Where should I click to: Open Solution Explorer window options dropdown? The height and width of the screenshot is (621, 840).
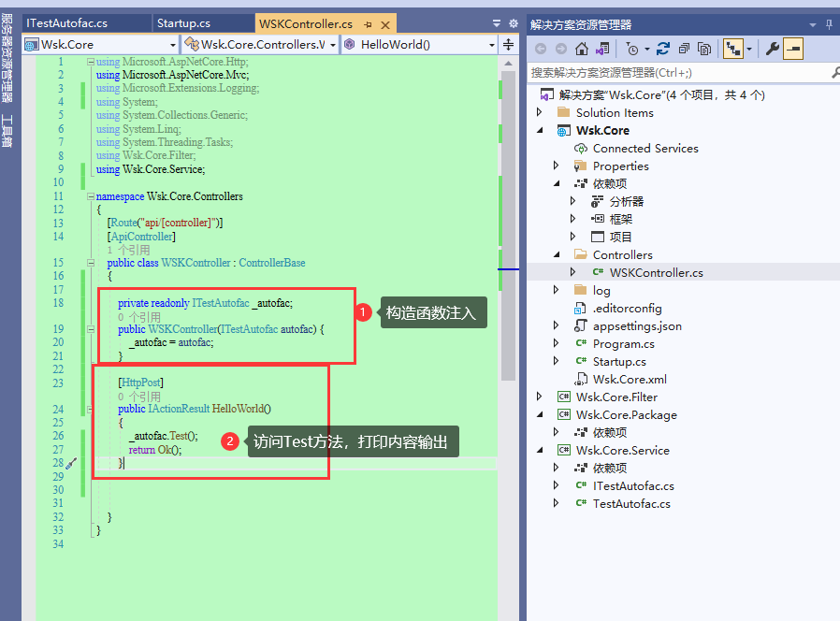point(813,24)
